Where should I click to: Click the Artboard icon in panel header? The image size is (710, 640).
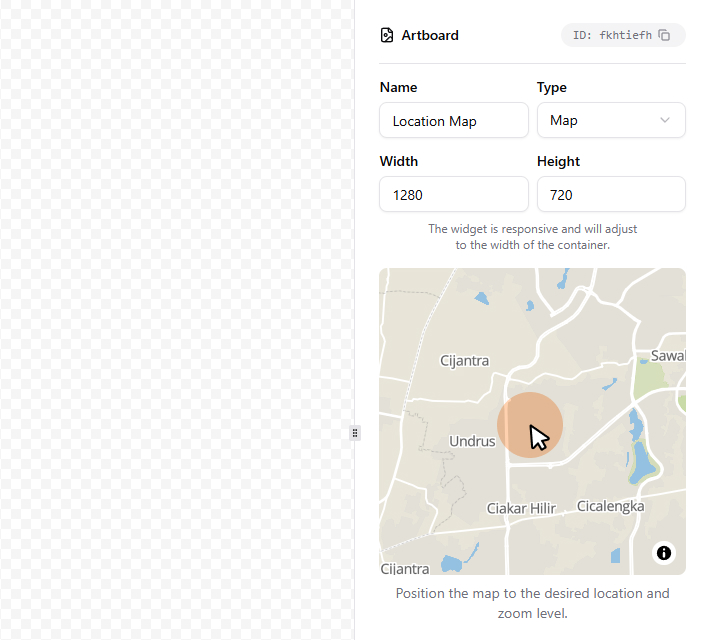tap(387, 35)
